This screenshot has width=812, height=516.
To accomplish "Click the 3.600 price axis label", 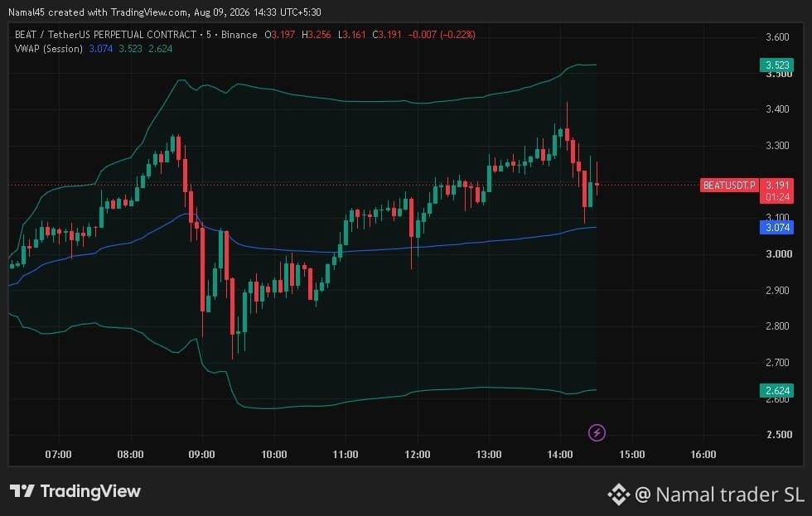I will pos(777,36).
